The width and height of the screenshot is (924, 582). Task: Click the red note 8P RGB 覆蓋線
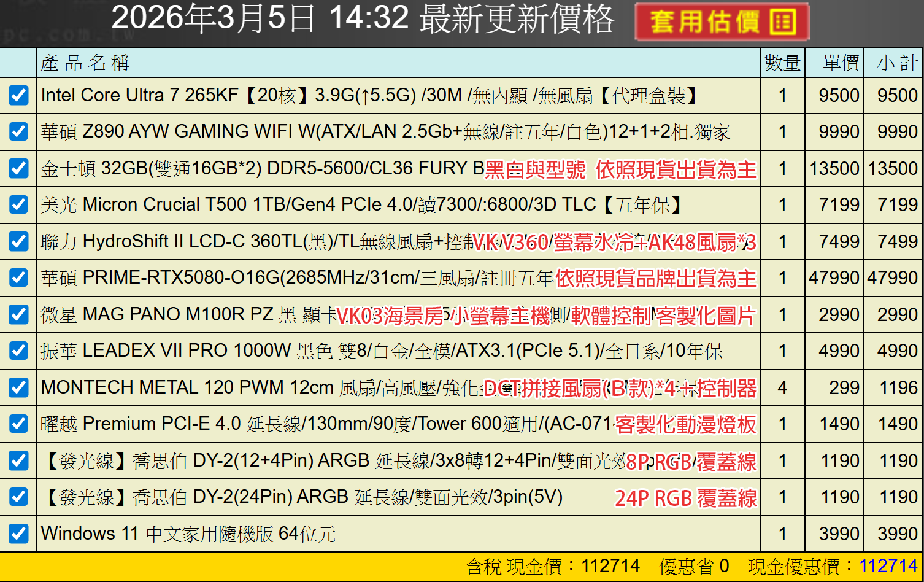[691, 462]
